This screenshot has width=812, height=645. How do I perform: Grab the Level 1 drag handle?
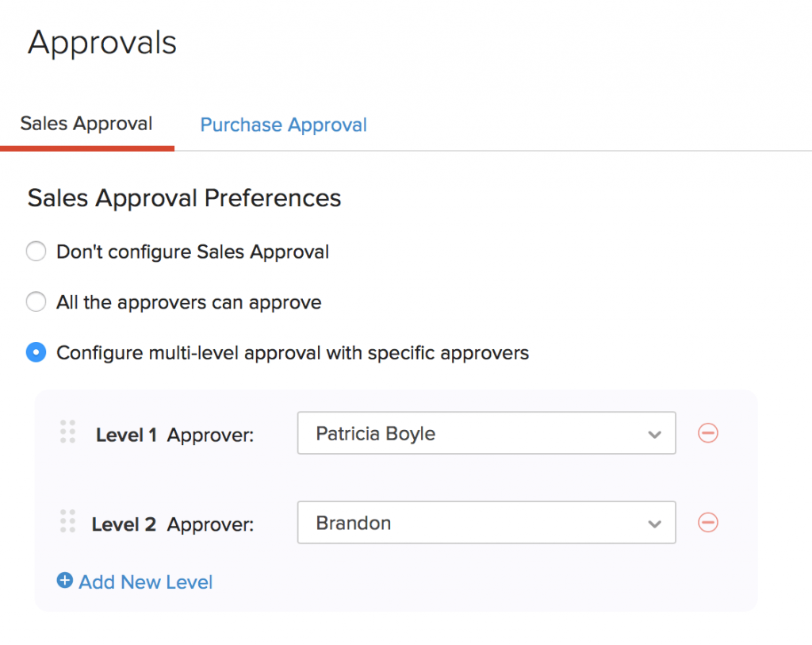(68, 431)
